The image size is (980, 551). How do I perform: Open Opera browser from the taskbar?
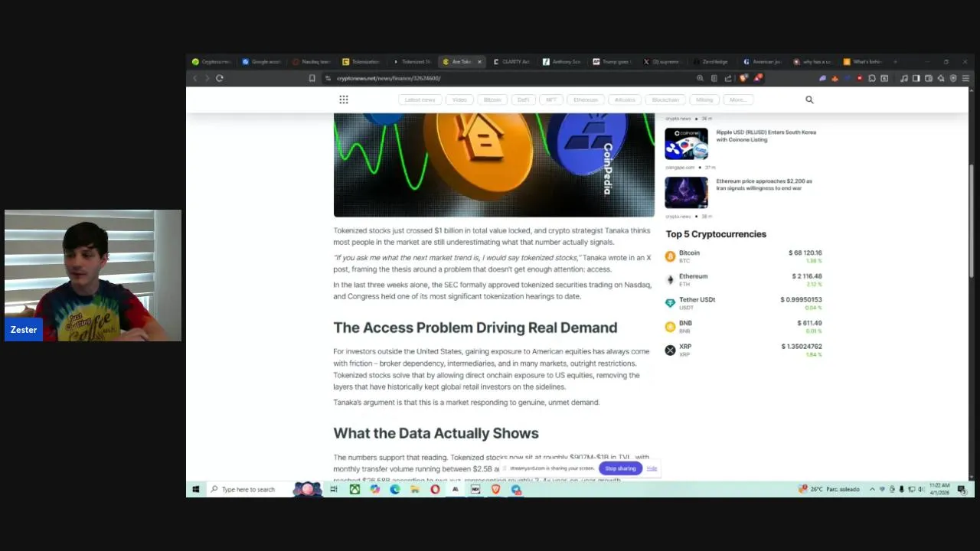(435, 489)
